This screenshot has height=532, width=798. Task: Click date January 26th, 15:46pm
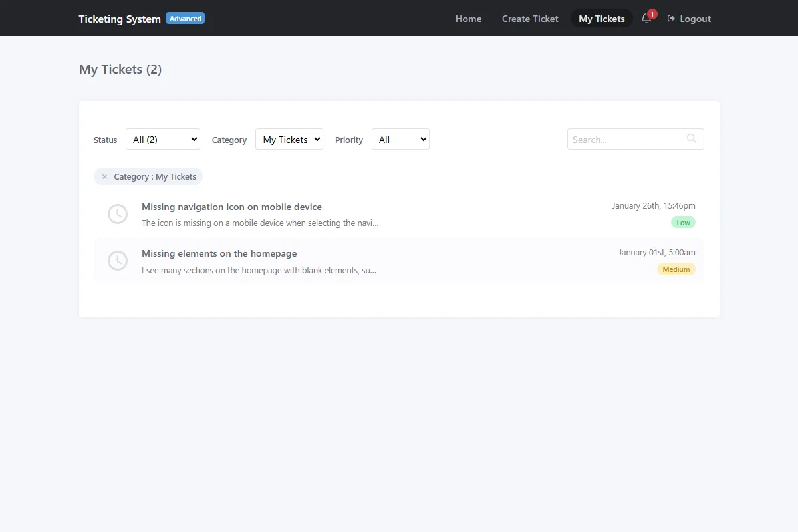[x=654, y=206]
